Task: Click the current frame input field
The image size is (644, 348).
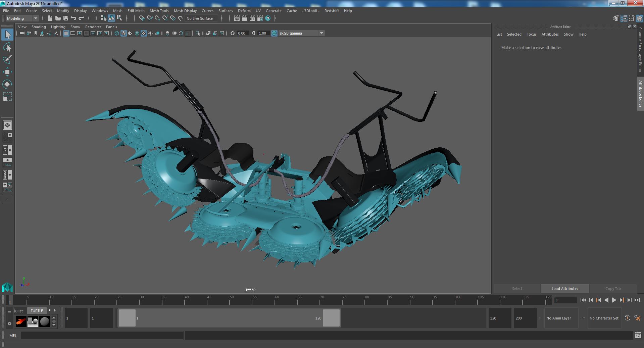Action: point(565,301)
